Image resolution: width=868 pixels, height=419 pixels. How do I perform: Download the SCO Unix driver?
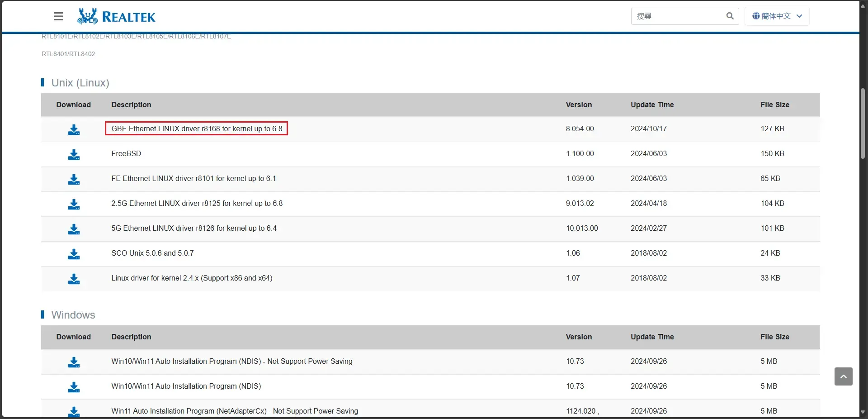(x=74, y=254)
